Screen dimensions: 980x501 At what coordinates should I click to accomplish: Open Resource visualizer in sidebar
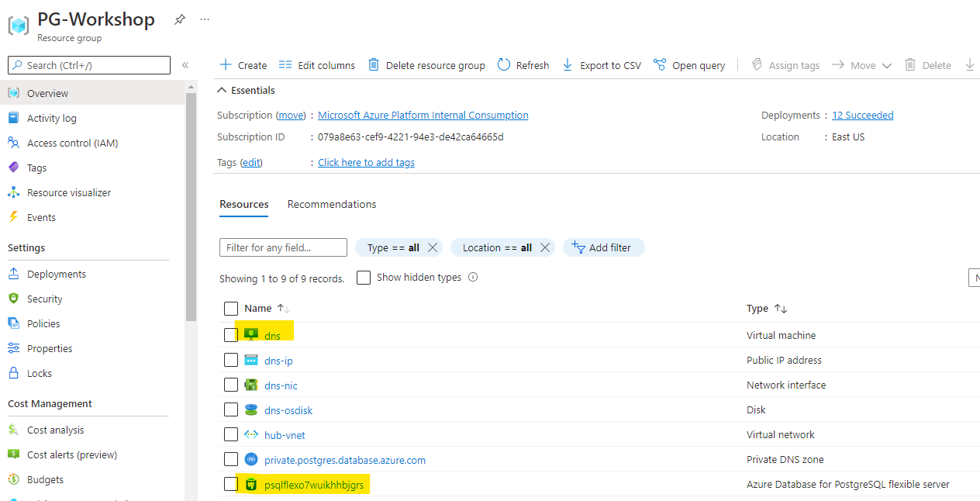(x=69, y=192)
